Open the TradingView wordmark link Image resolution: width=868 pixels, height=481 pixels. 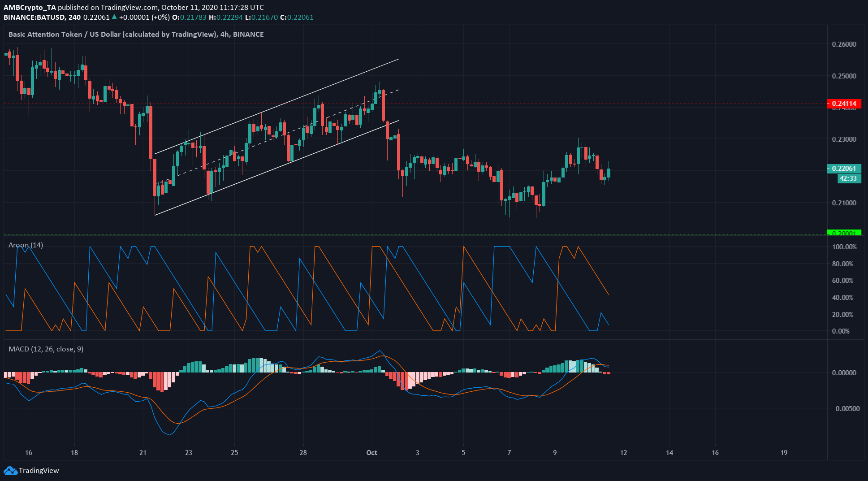tap(39, 471)
